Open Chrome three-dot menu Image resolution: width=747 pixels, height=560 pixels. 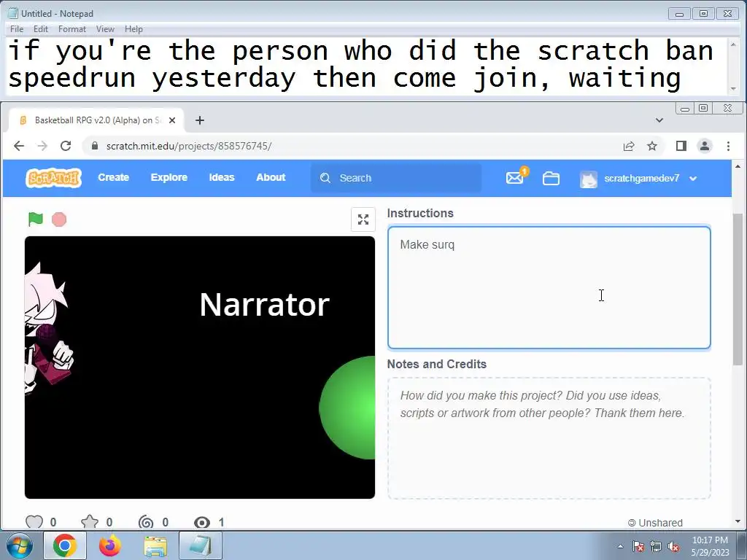728,146
